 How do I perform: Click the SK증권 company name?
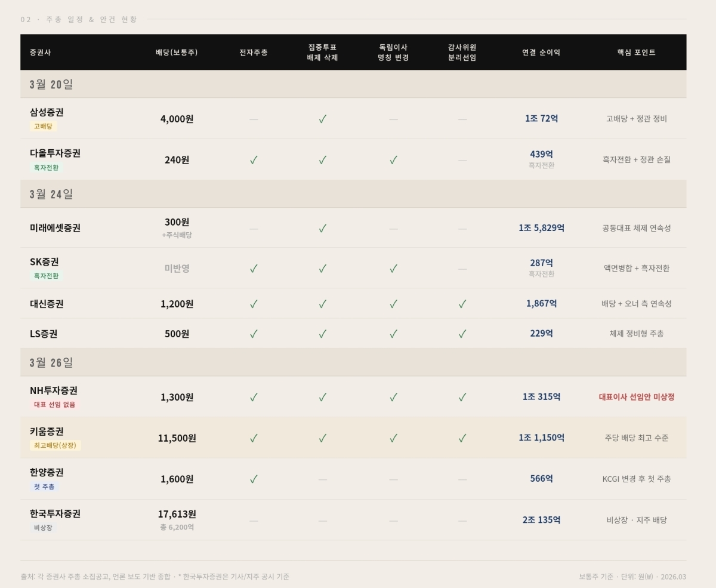coord(44,262)
